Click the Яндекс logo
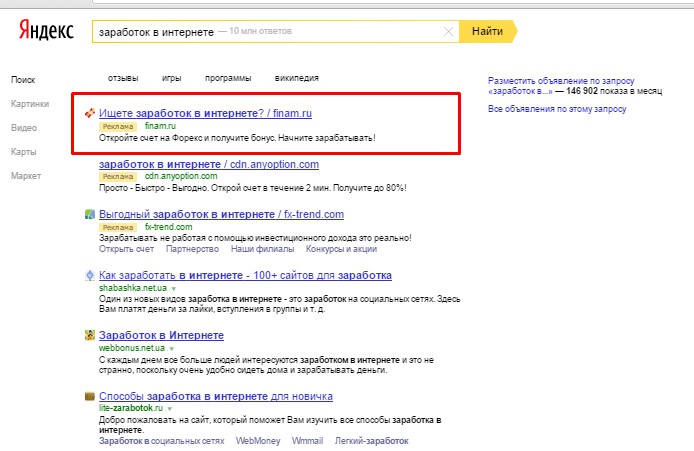 46,31
